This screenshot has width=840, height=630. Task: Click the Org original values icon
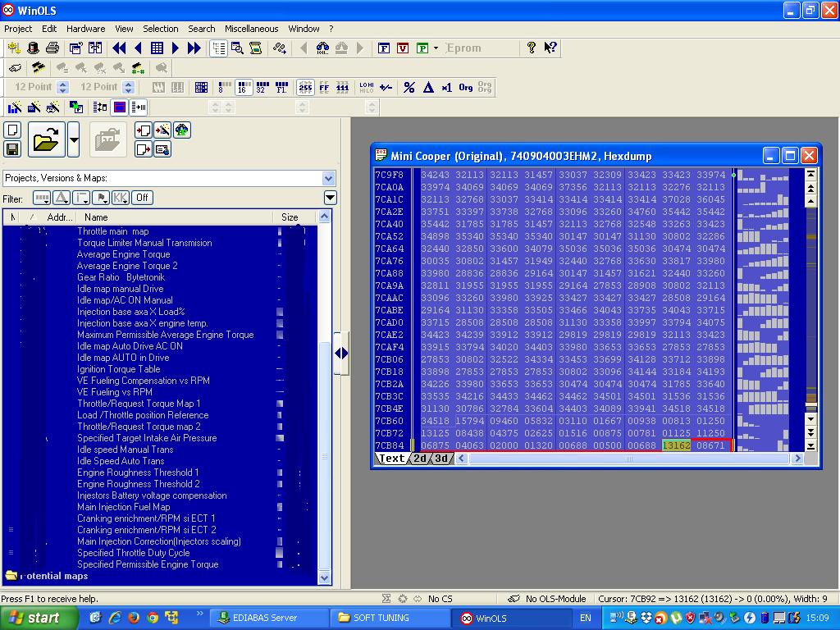pyautogui.click(x=466, y=87)
